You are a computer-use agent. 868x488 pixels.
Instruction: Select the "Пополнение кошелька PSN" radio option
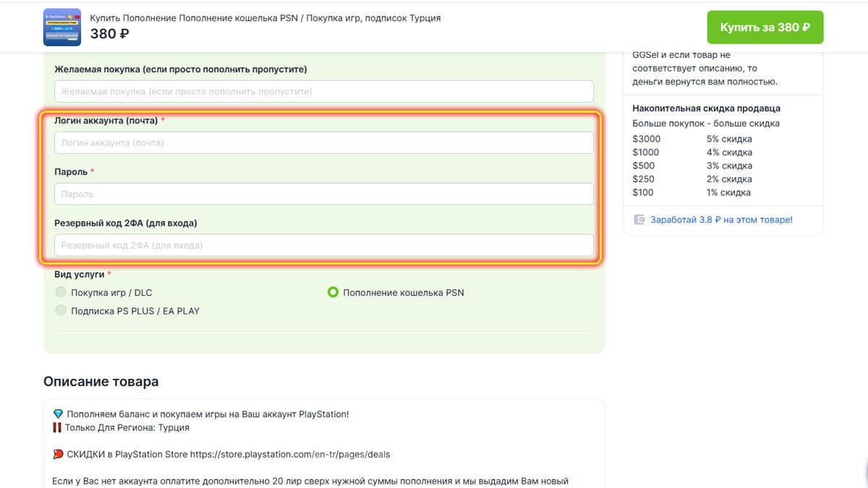[x=333, y=293]
